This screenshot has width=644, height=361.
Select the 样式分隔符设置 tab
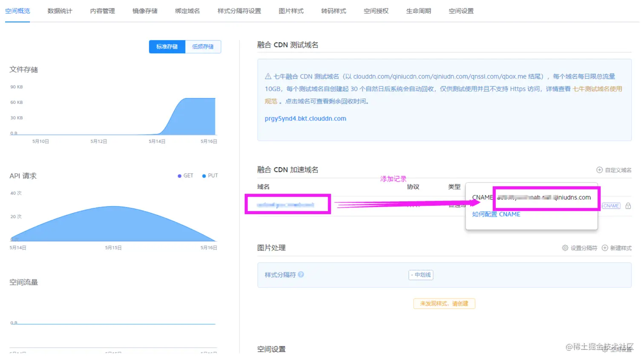point(239,11)
